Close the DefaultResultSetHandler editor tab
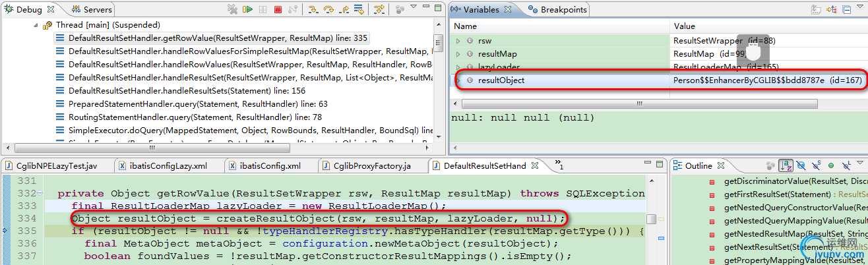This screenshot has width=868, height=265. click(535, 165)
